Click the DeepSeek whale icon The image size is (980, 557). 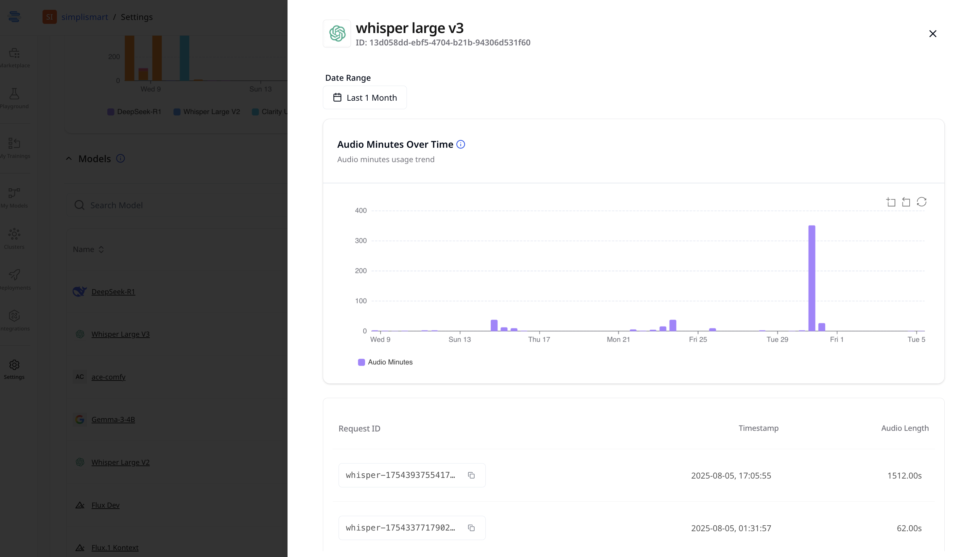tap(79, 292)
